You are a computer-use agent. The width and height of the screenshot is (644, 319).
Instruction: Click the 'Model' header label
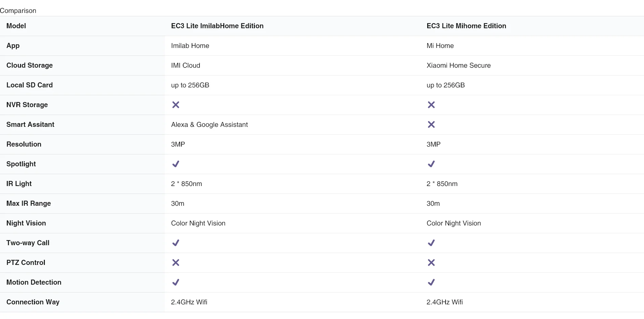16,26
